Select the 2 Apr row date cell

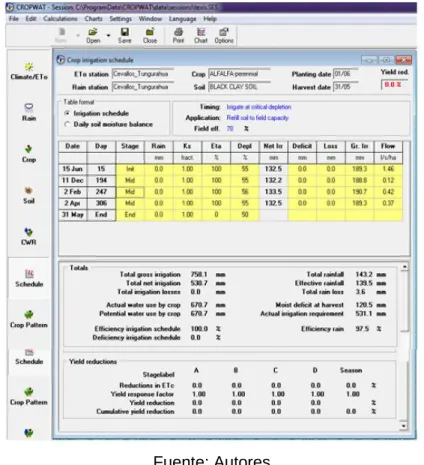(72, 203)
